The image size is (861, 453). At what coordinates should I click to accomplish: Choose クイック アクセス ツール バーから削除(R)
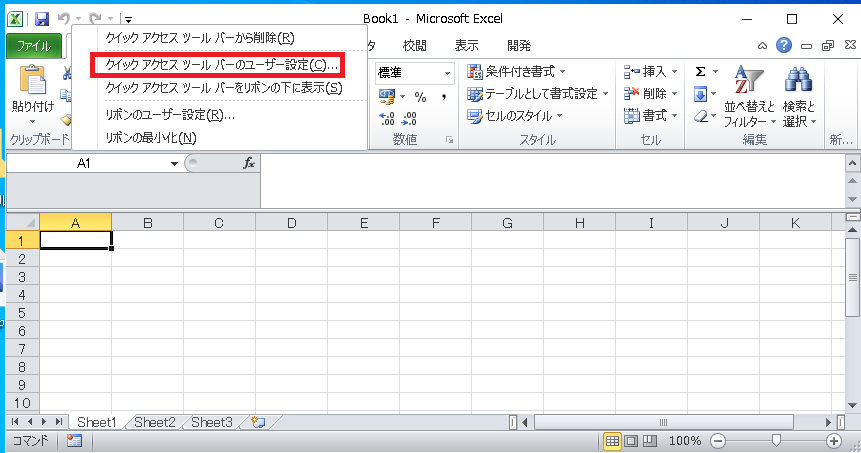(200, 38)
